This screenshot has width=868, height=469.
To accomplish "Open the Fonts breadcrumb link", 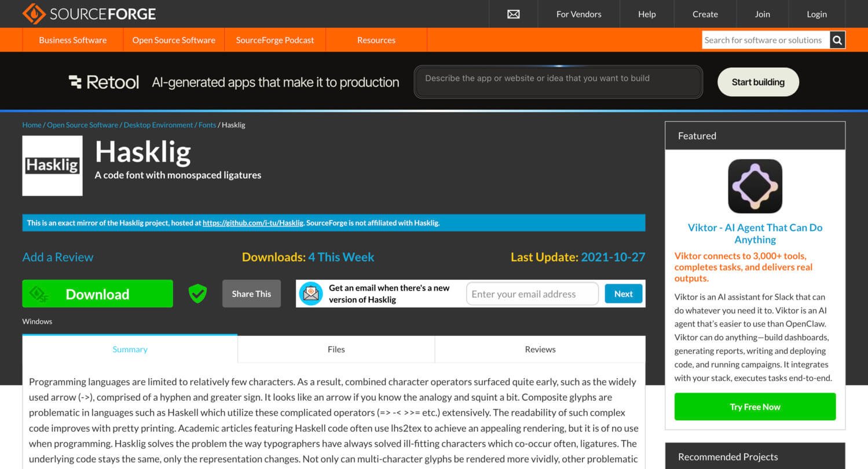I will (207, 125).
